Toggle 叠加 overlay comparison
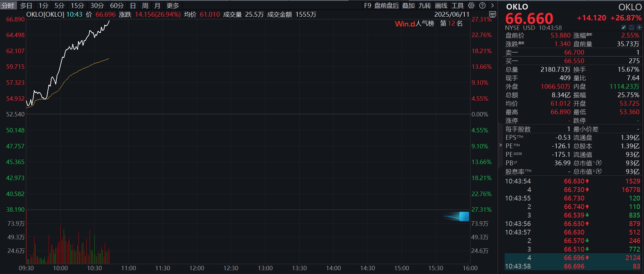 [x=408, y=5]
